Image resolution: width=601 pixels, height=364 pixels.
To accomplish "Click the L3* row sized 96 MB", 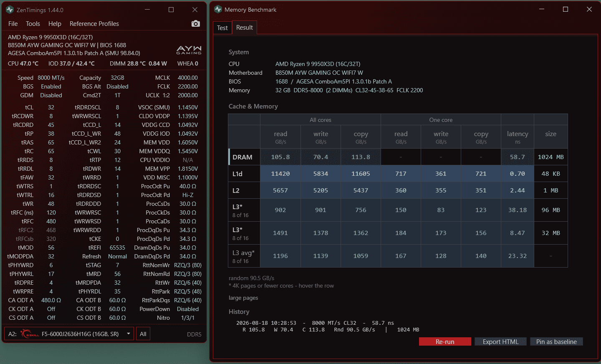I will tap(398, 210).
